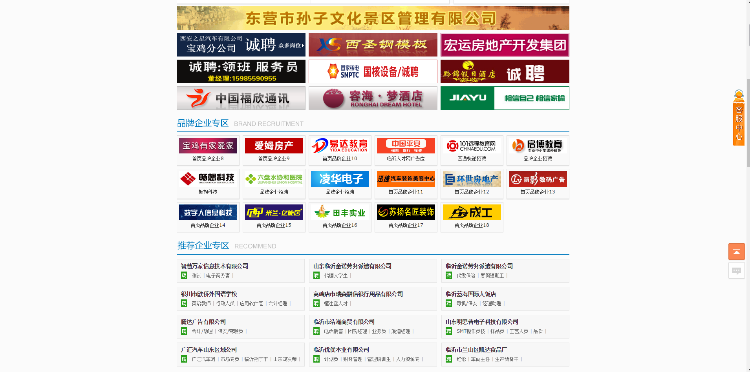Click the yellow 成工 brand logo
Image resolution: width=750 pixels, height=372 pixels.
[x=472, y=212]
